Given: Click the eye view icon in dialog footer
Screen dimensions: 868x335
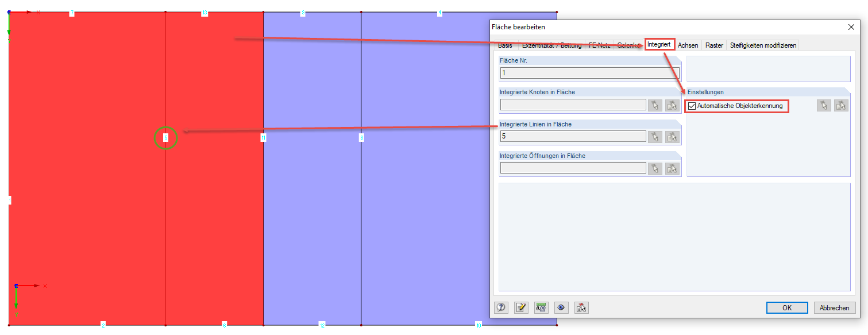Looking at the screenshot, I should (x=561, y=307).
